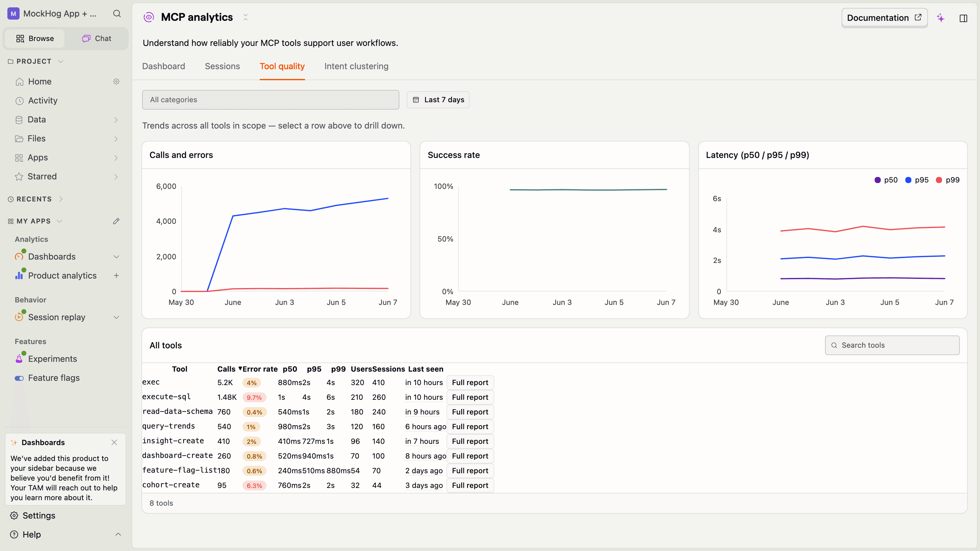Select the read-data-schema tool row
Image resolution: width=980 pixels, height=551 pixels.
pos(318,412)
